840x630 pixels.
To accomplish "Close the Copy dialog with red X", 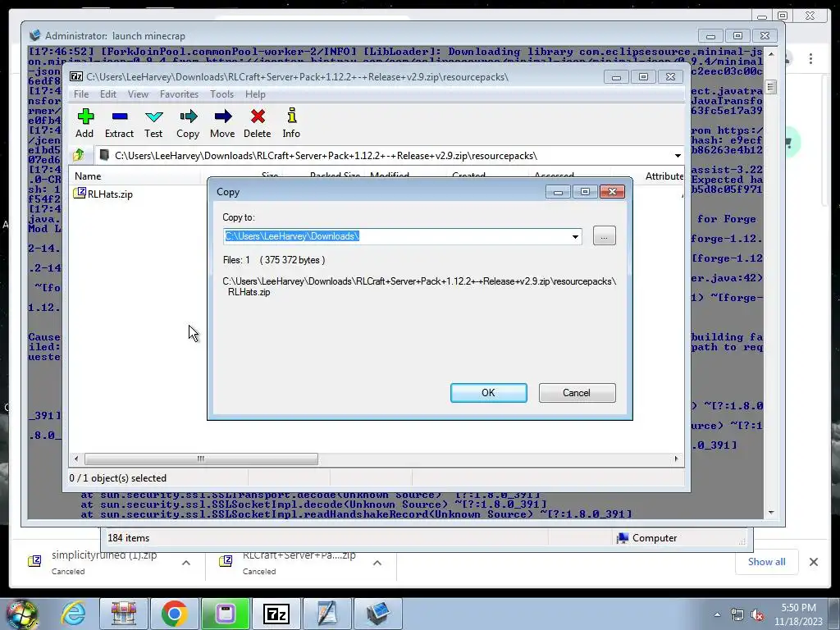I will tap(612, 192).
